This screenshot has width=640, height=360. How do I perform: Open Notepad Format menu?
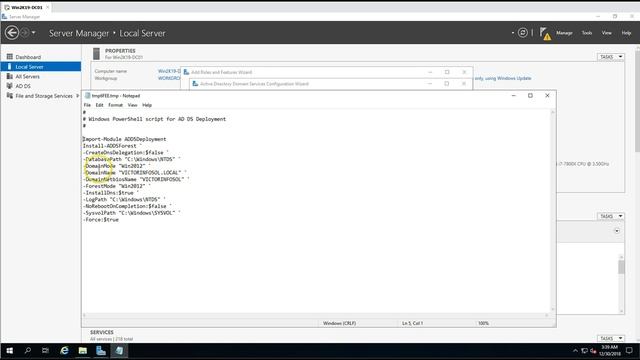pyautogui.click(x=116, y=105)
